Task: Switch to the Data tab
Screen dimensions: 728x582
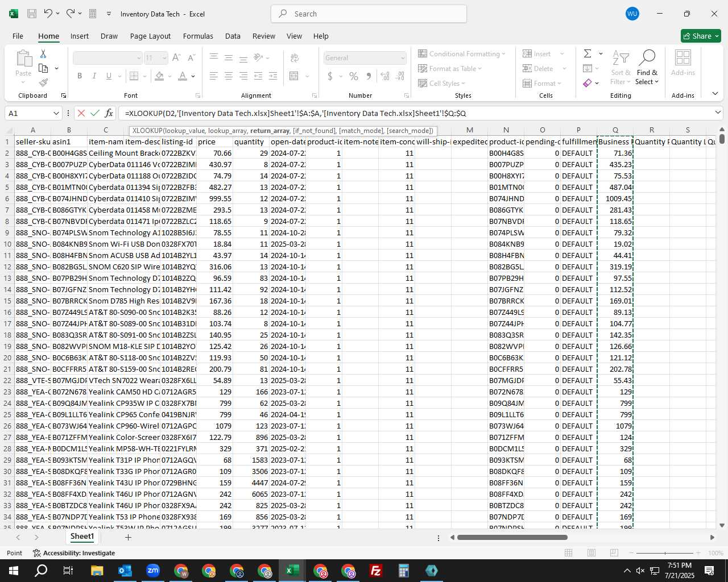Action: click(233, 36)
